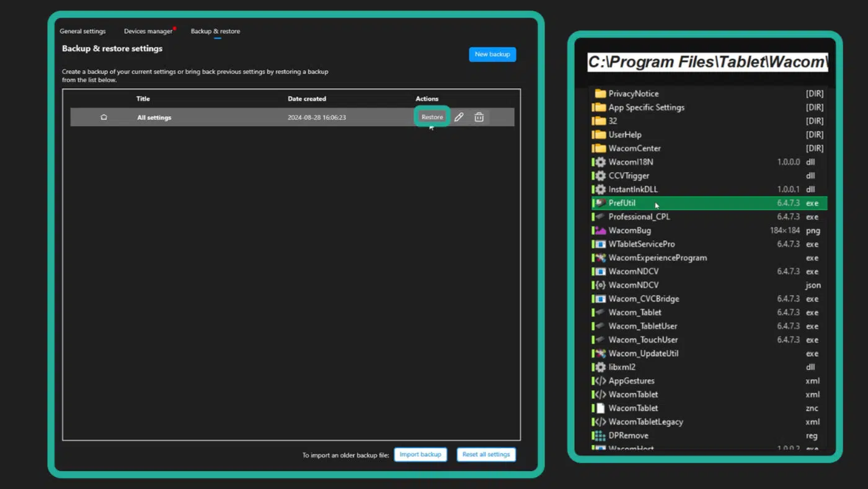868x489 pixels.
Task: Click the WacomExperienceProgram file icon
Action: 600,258
